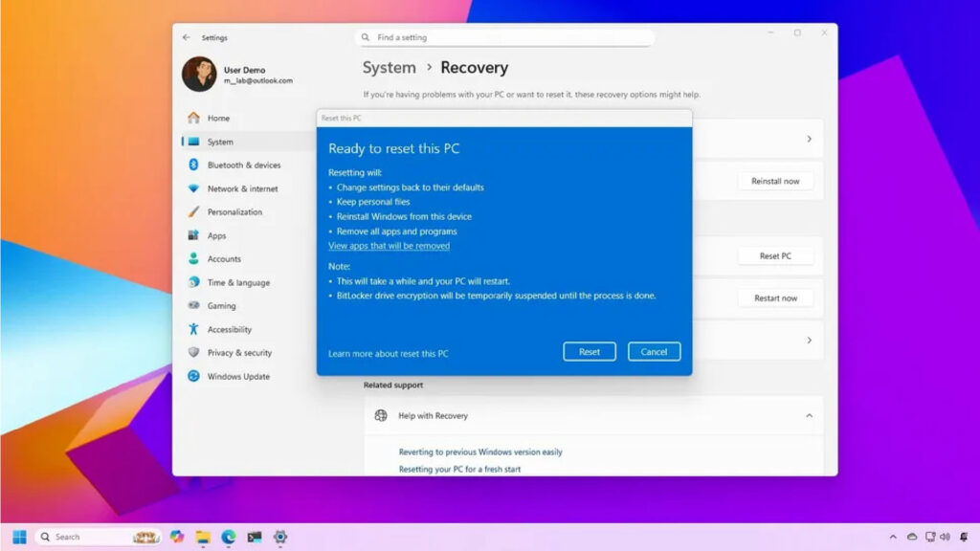Open View apps that will be removed

[x=389, y=246]
